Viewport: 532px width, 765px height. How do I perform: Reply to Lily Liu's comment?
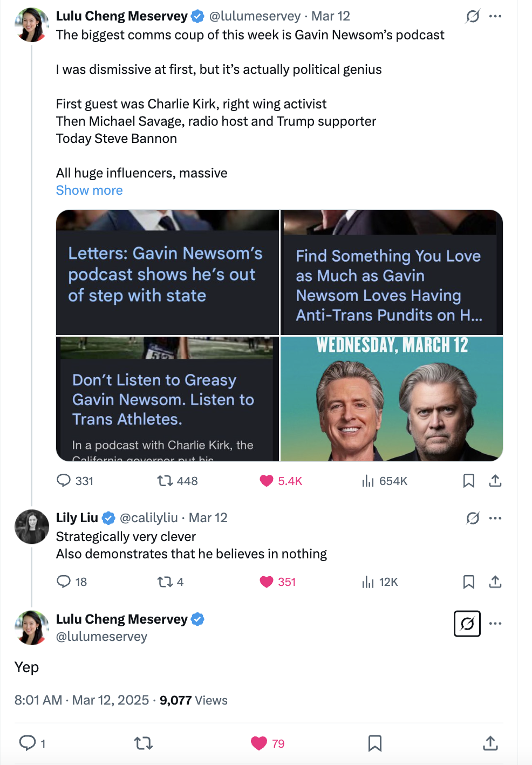click(64, 582)
